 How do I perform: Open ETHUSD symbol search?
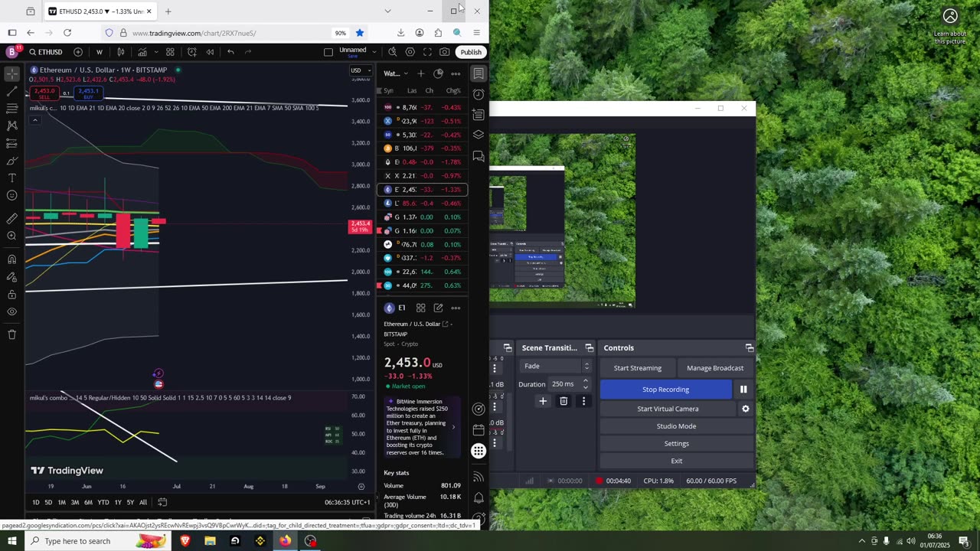pyautogui.click(x=46, y=52)
